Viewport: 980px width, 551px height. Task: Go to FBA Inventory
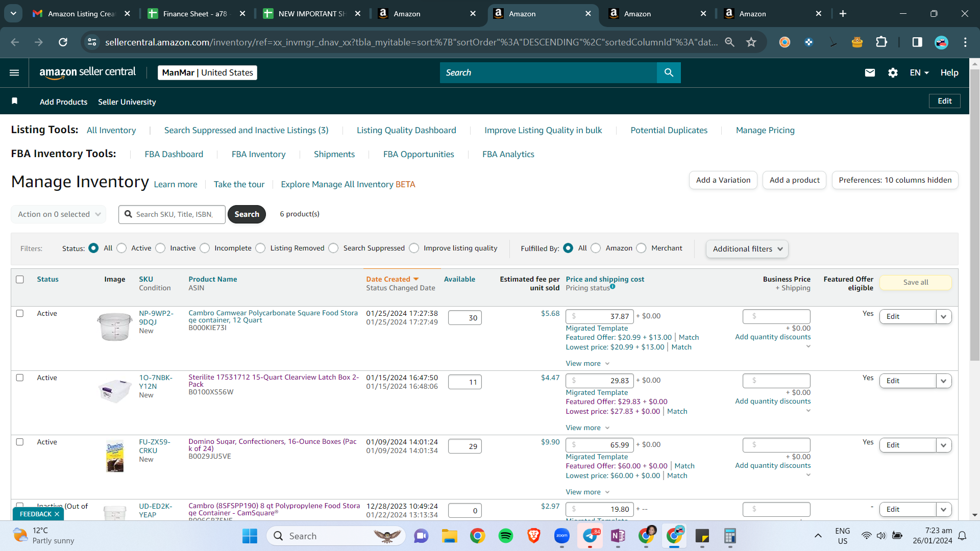[258, 154]
